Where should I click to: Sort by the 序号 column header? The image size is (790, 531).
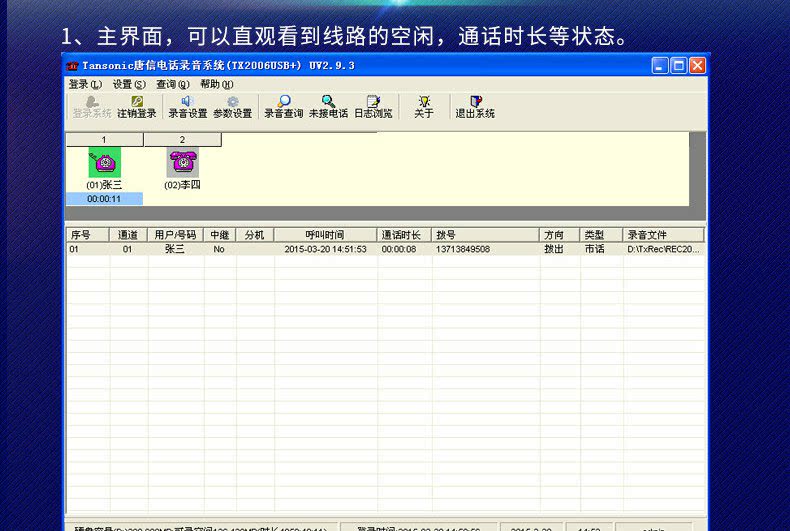[88, 235]
